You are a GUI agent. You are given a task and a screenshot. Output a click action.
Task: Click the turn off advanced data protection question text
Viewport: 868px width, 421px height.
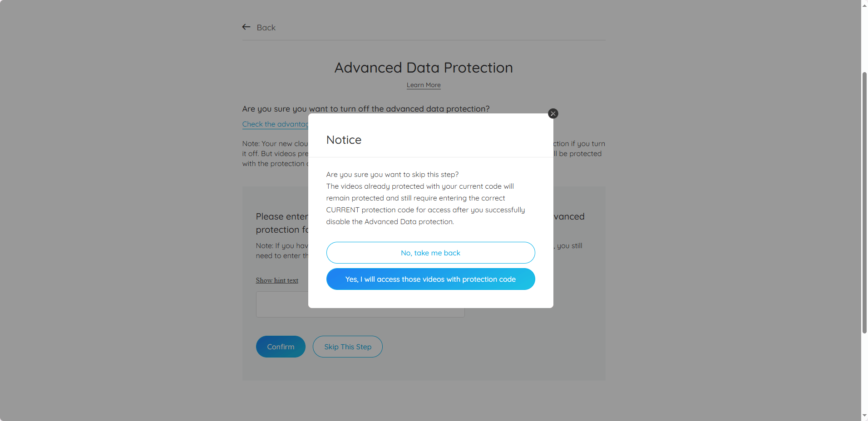coord(366,109)
